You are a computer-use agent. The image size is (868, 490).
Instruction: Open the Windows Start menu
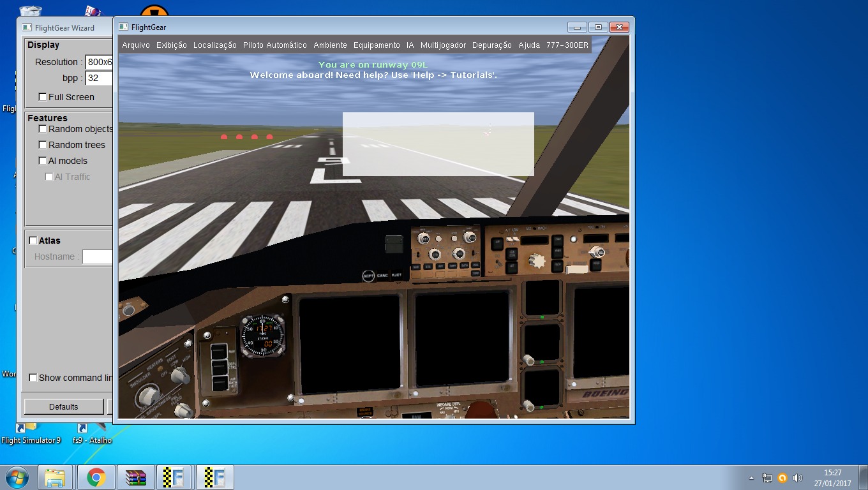point(17,477)
